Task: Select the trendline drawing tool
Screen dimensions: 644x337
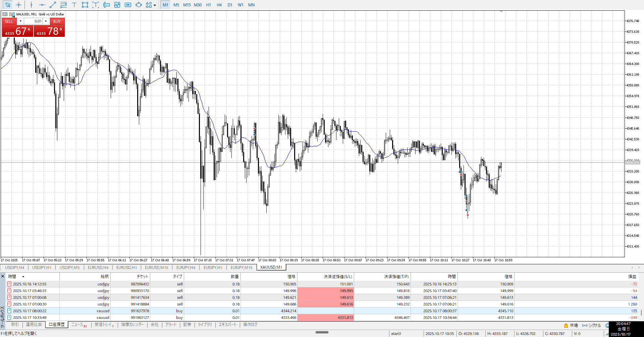Action: pos(53,5)
